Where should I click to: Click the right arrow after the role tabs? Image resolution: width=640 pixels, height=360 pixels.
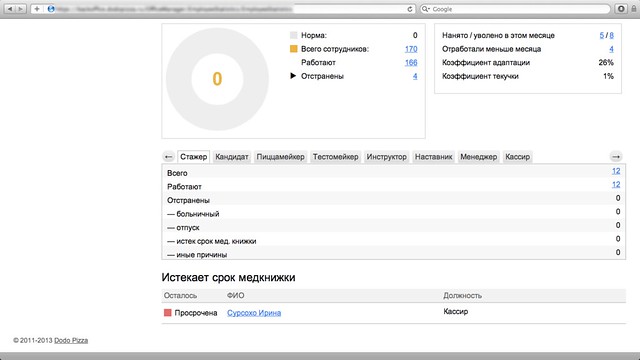616,157
